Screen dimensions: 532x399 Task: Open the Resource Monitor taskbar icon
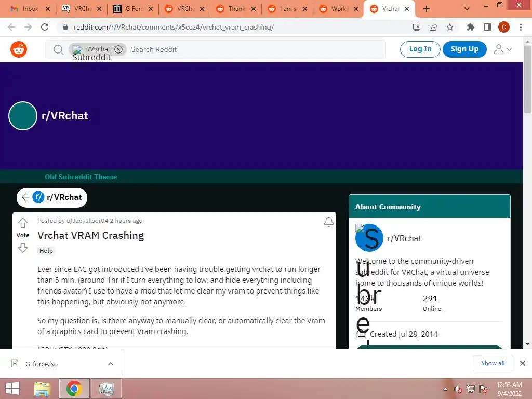coord(106,389)
